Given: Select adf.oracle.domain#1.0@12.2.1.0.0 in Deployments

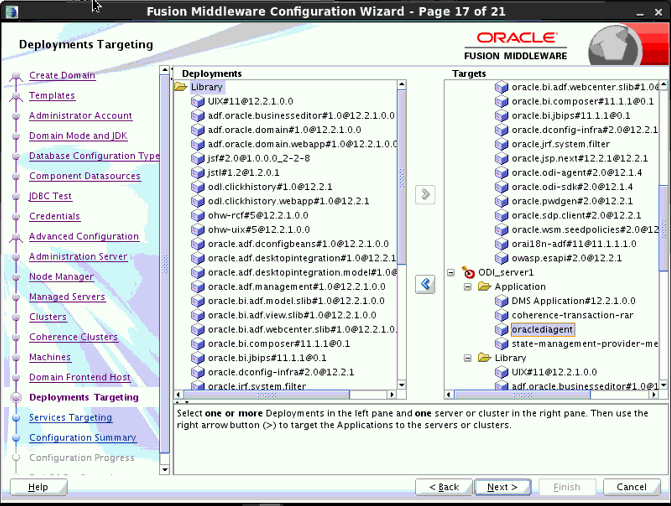Looking at the screenshot, I should 285,130.
